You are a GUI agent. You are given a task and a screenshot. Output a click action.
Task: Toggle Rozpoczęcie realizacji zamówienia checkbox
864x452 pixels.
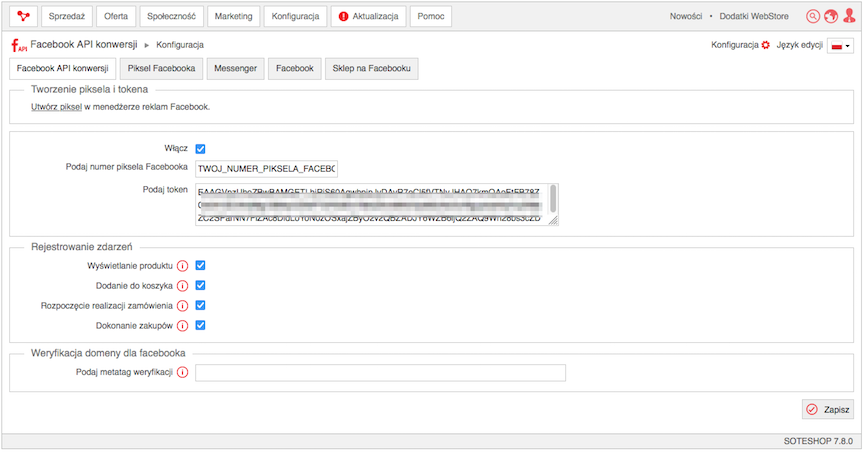click(201, 305)
